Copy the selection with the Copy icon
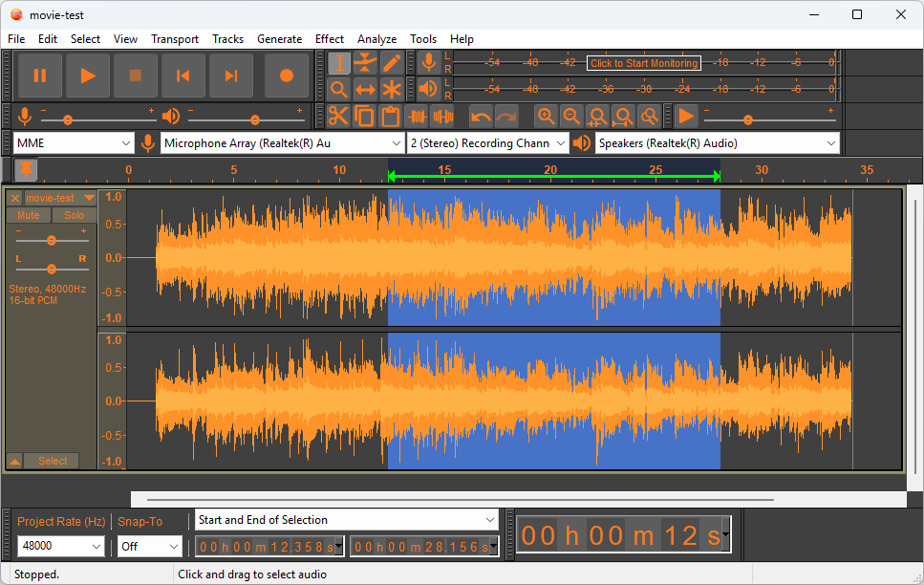 tap(365, 117)
